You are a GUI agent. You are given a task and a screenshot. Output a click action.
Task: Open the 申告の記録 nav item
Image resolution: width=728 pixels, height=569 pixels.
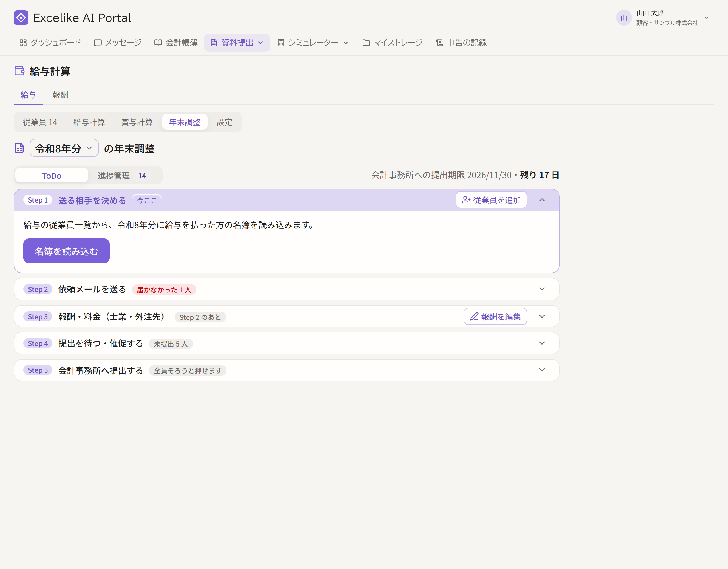coord(461,43)
